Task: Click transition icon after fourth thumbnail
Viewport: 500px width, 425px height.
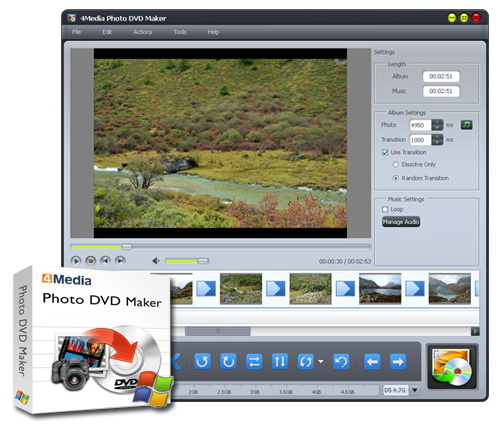Action: (415, 289)
